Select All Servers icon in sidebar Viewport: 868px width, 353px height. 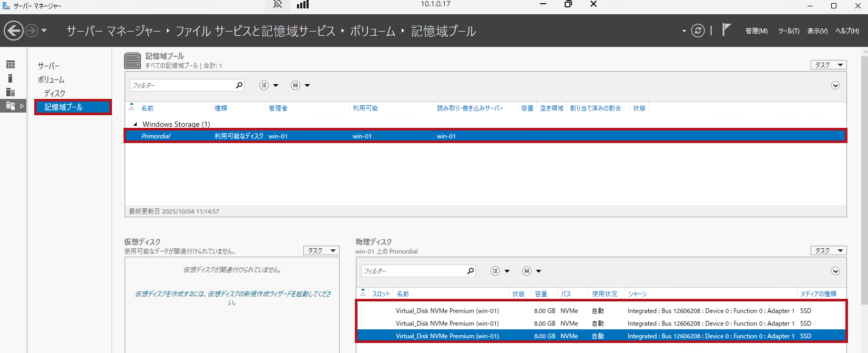(11, 92)
